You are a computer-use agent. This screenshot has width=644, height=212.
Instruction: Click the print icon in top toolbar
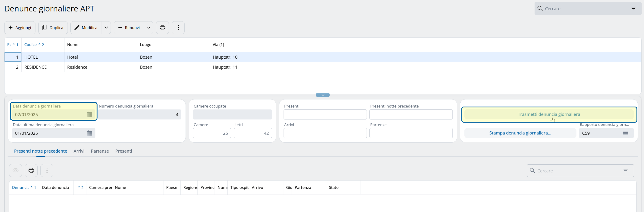(162, 28)
